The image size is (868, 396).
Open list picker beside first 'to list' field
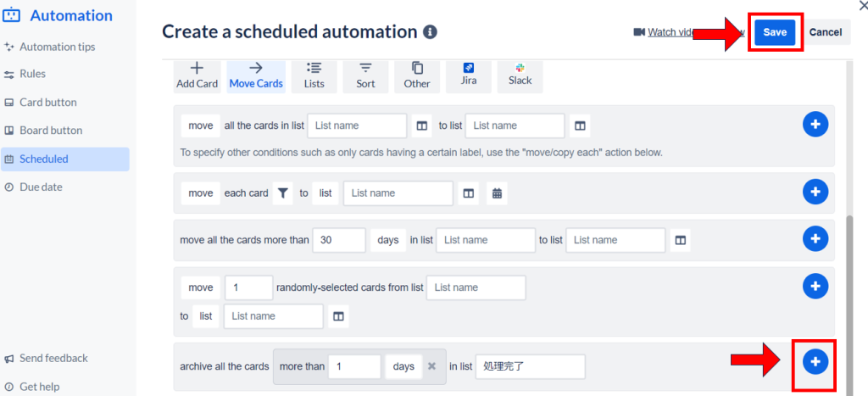[x=580, y=125]
